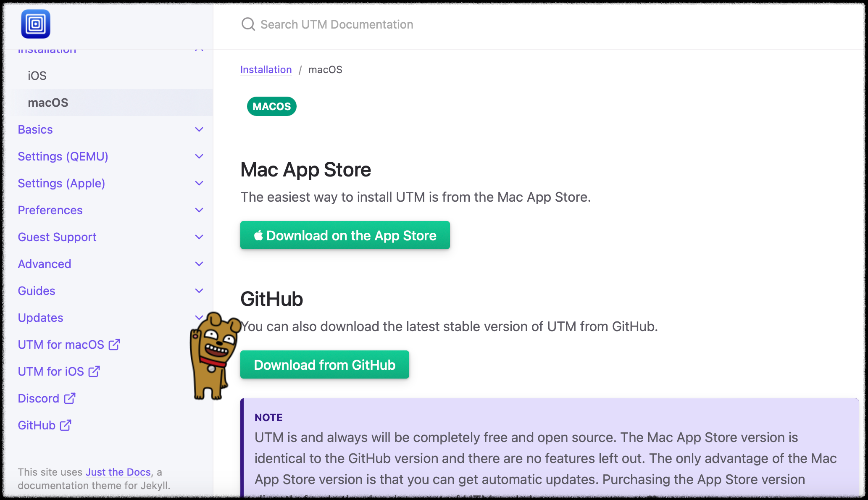This screenshot has height=500, width=868.
Task: Open the Preferences sidebar section
Action: click(x=50, y=210)
